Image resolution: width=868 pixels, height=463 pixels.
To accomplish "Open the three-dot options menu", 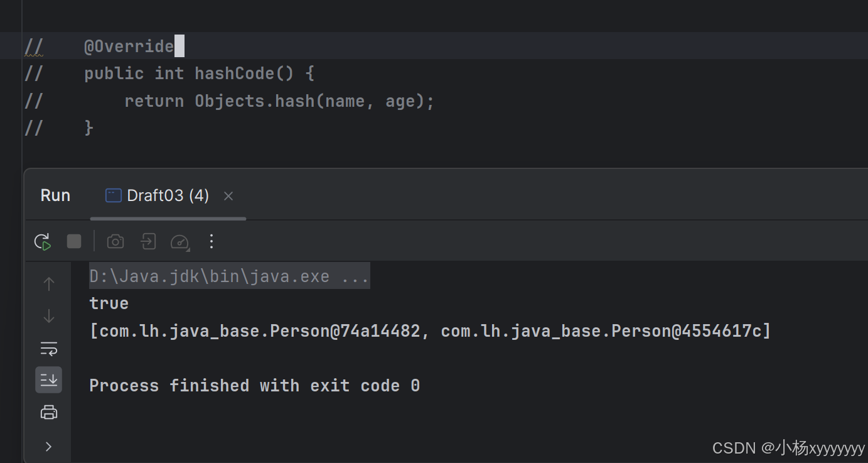I will click(x=211, y=241).
